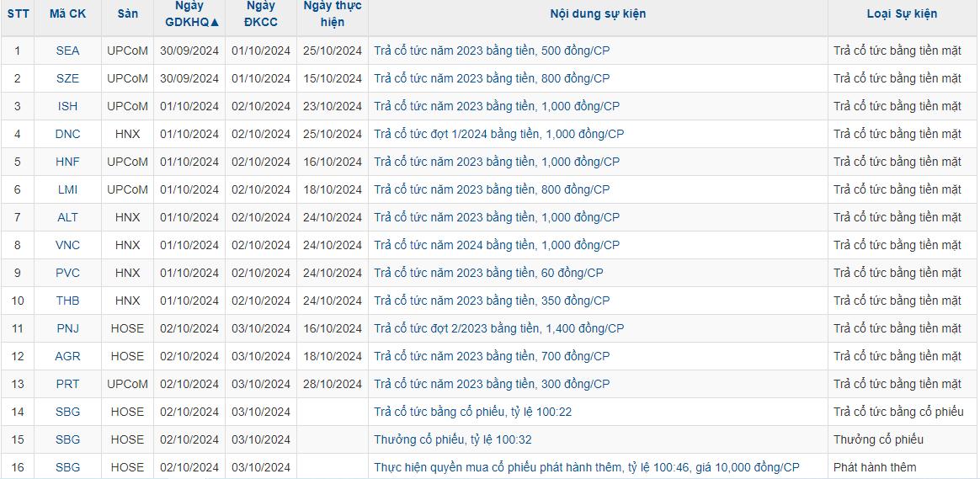Select the PNJ ticker link
Viewport: 980px width, 479px height.
point(67,328)
